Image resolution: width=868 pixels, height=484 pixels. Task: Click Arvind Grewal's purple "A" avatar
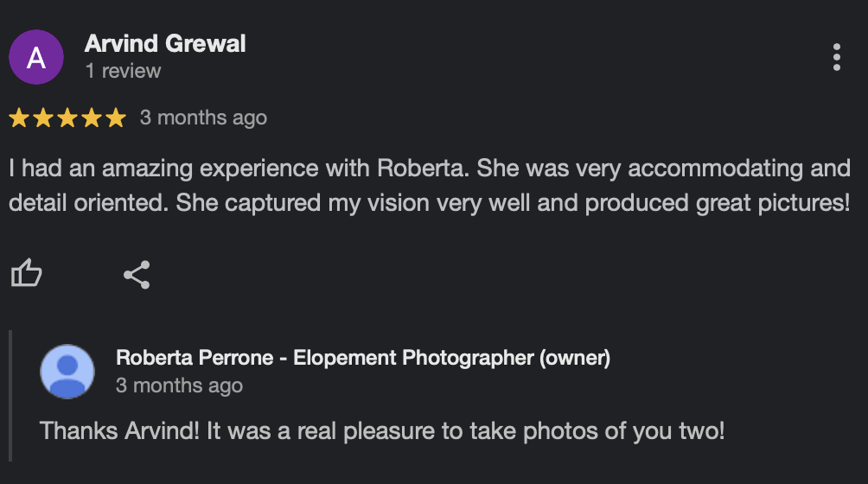36,57
